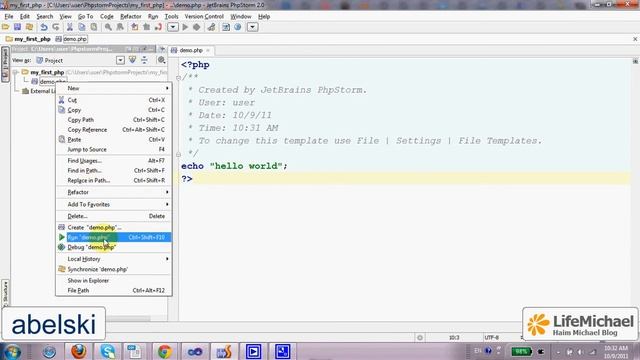640x360 pixels.
Task: Click the Find magnifier toolbar icon
Action: pos(108,27)
